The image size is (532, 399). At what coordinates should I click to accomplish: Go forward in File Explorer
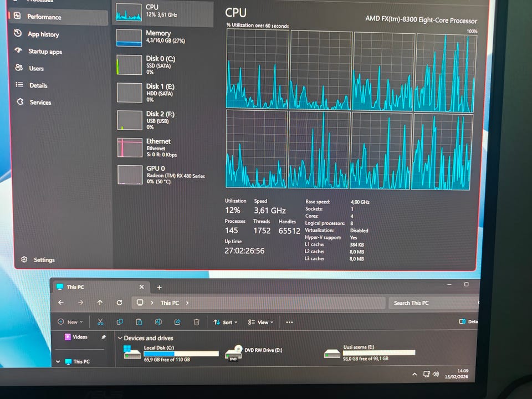pos(80,303)
